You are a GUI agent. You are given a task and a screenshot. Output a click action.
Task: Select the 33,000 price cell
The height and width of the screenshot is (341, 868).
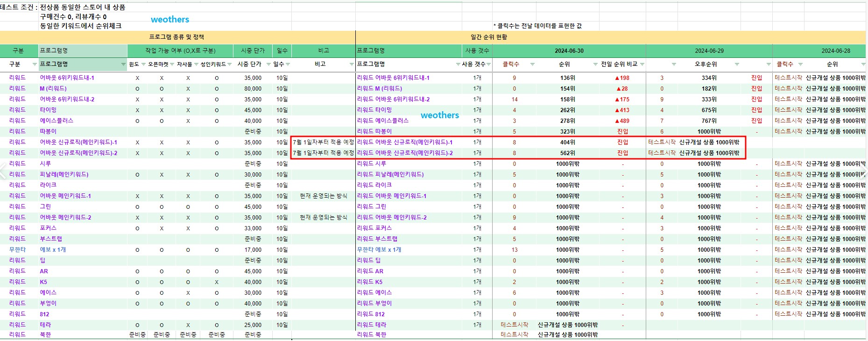253,228
